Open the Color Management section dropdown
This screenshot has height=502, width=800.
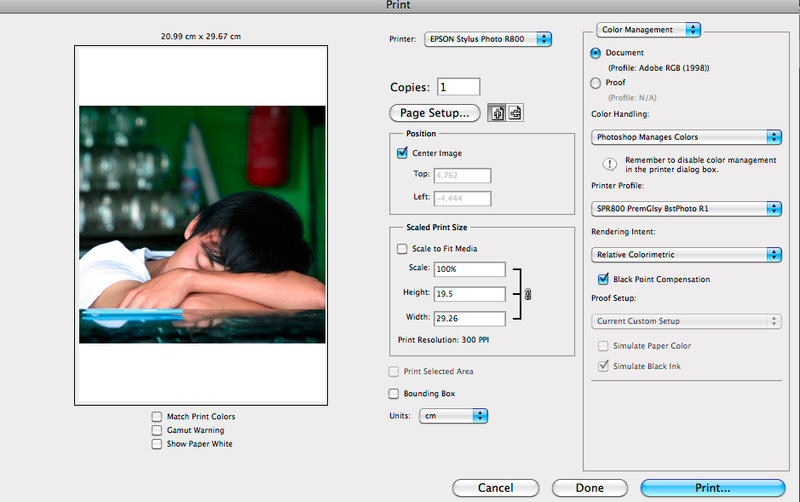648,30
